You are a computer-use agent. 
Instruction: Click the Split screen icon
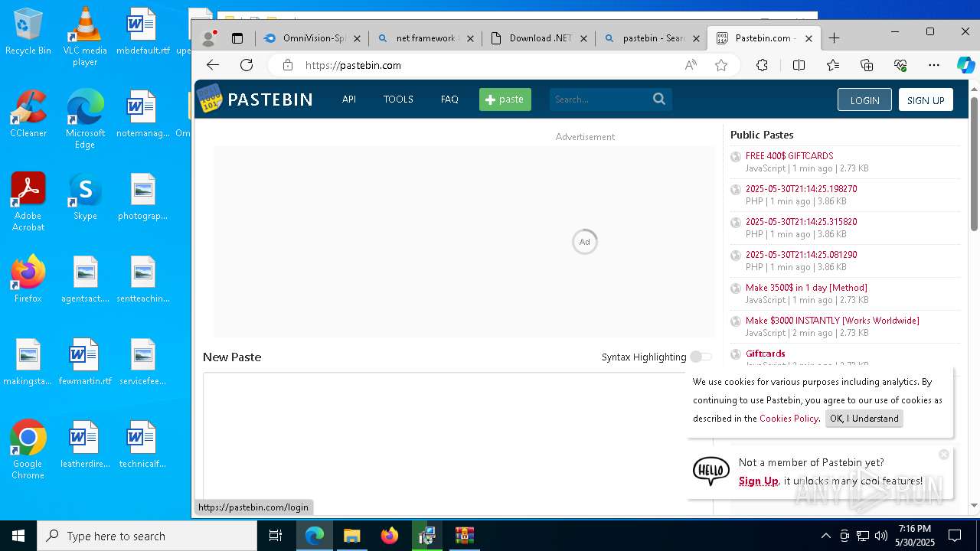[799, 65]
